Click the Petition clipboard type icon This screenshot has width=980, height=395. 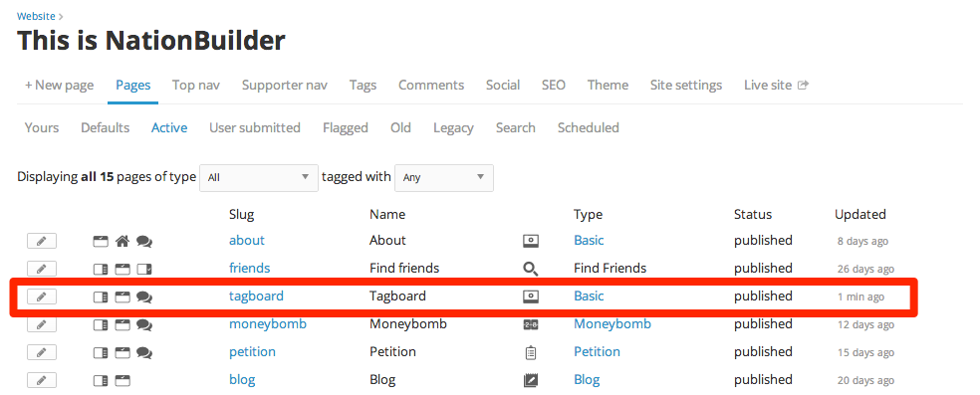tap(531, 352)
